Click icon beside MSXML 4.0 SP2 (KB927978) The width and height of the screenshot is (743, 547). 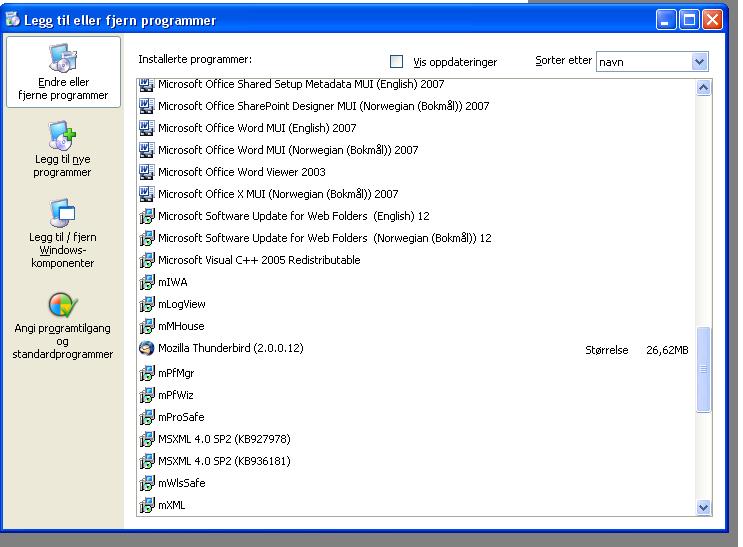point(147,439)
